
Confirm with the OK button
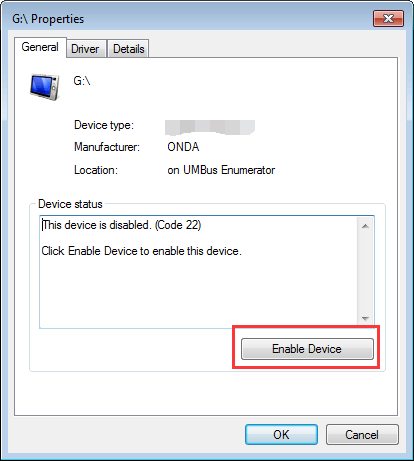tap(281, 435)
